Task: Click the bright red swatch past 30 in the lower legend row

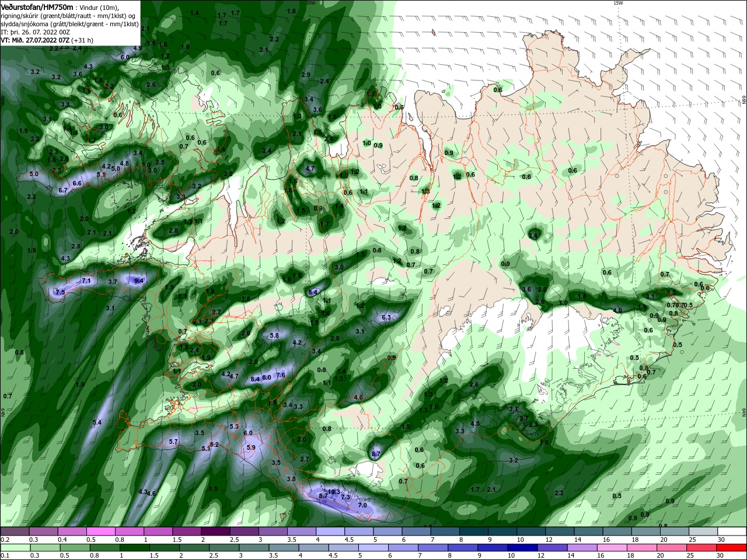Action: coord(732,548)
